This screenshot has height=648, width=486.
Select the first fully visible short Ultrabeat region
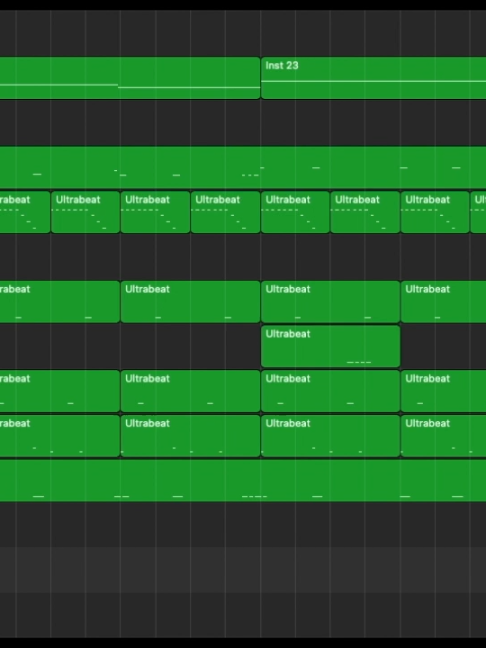(x=86, y=212)
